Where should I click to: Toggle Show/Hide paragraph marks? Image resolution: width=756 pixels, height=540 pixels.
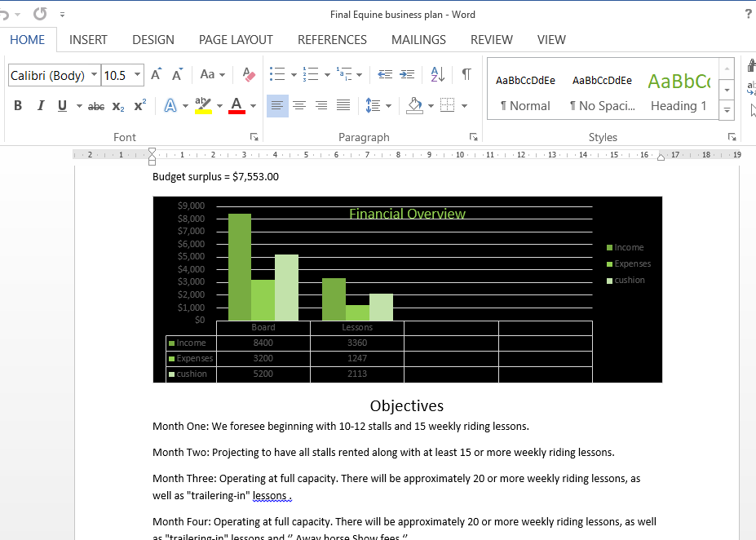466,74
